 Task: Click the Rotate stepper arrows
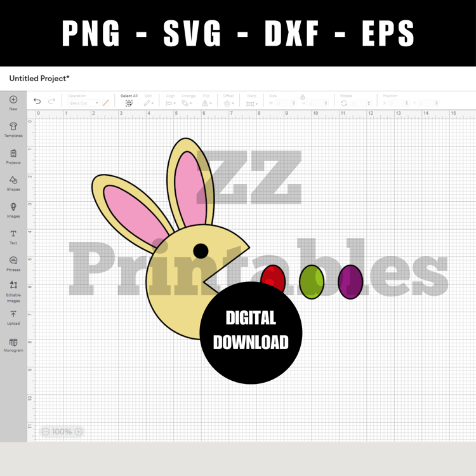pyautogui.click(x=369, y=103)
